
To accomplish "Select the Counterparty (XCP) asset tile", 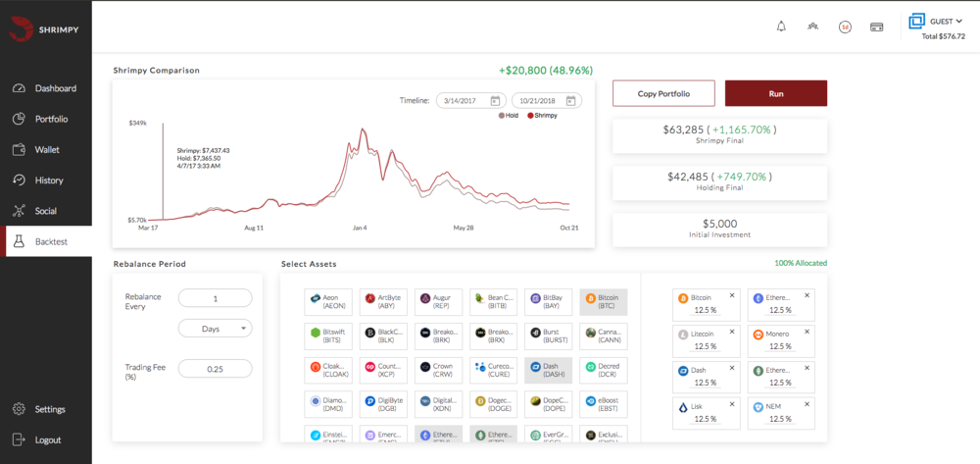I will point(383,370).
